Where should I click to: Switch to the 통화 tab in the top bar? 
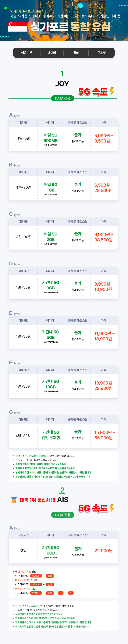click(76, 53)
